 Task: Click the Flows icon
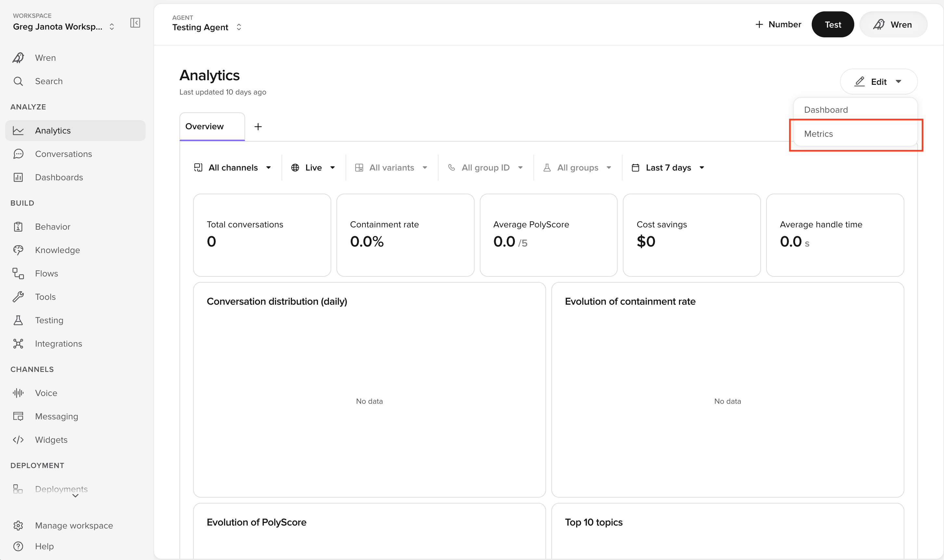coord(18,274)
